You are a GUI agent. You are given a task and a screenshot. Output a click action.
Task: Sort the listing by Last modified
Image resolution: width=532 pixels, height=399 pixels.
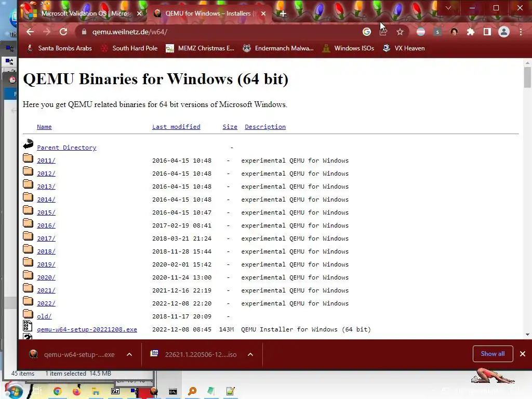pyautogui.click(x=176, y=127)
